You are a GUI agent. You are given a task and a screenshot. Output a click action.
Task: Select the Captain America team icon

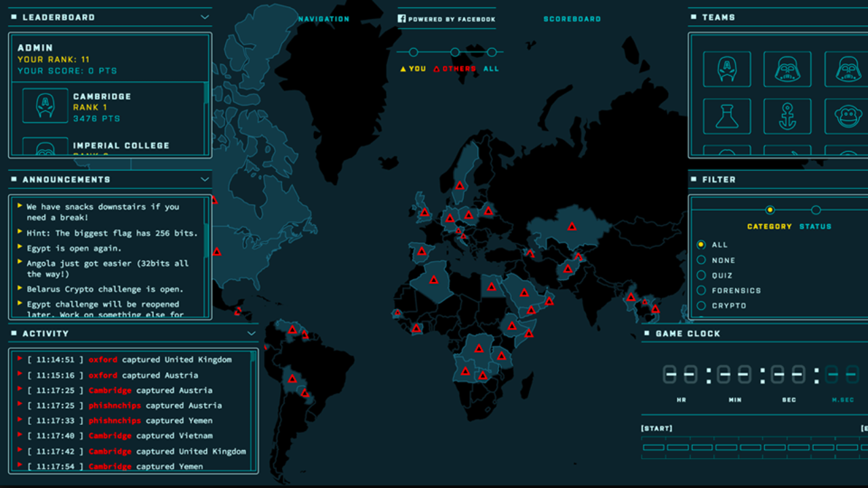pos(726,69)
